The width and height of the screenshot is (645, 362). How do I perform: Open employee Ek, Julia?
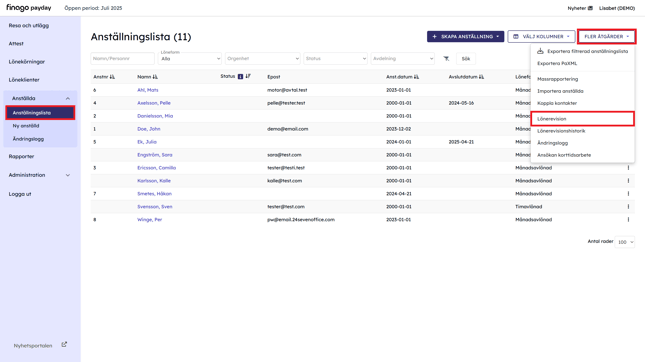click(x=147, y=142)
